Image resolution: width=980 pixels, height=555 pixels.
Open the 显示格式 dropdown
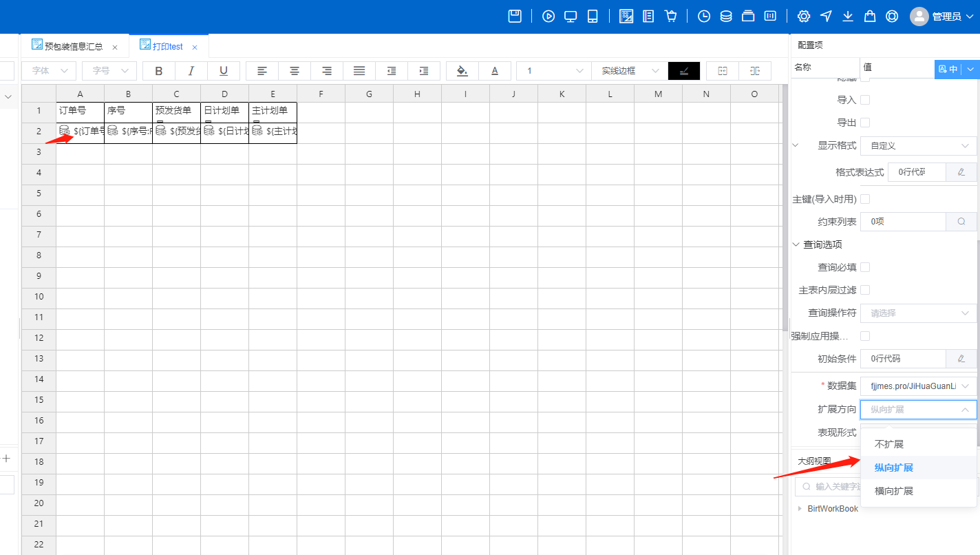point(918,146)
